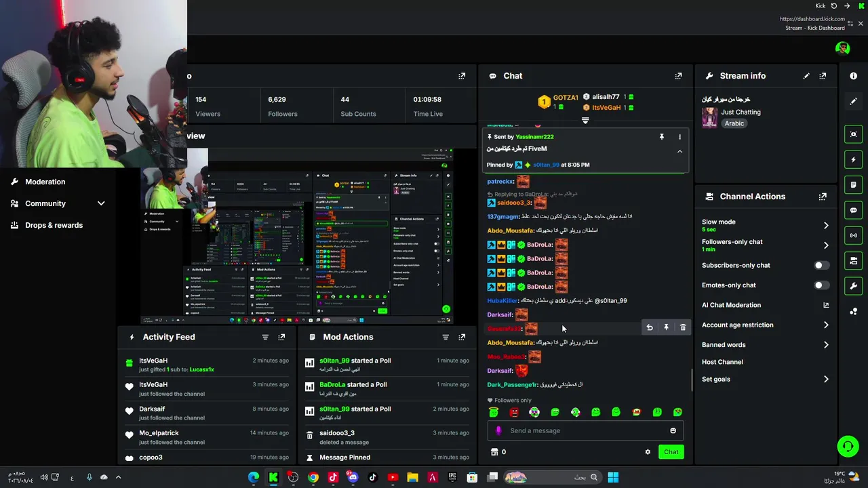Pop out the Stream info panel
This screenshot has height=488, width=868.
[x=823, y=76]
